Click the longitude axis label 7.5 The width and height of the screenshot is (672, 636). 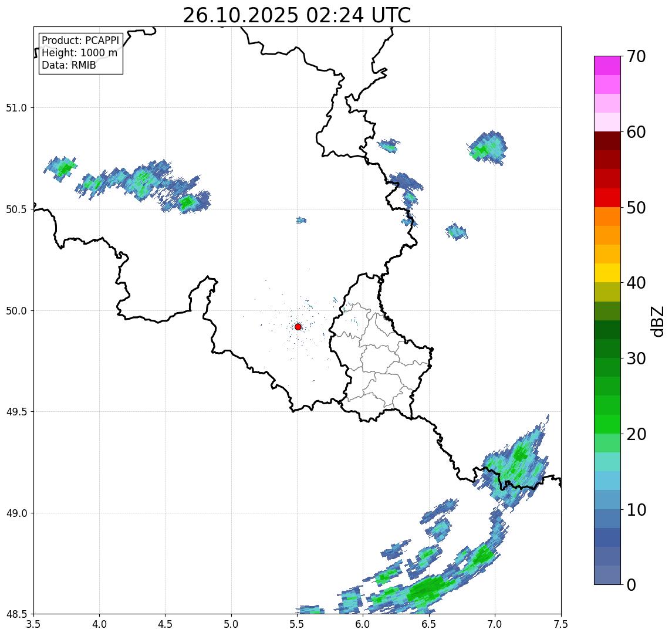[561, 624]
